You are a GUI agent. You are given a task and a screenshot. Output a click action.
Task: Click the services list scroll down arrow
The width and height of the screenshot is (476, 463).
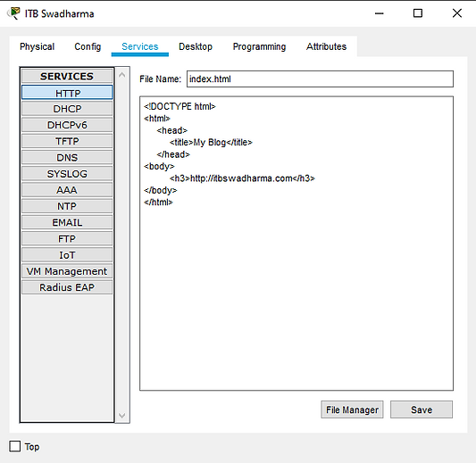(x=122, y=416)
